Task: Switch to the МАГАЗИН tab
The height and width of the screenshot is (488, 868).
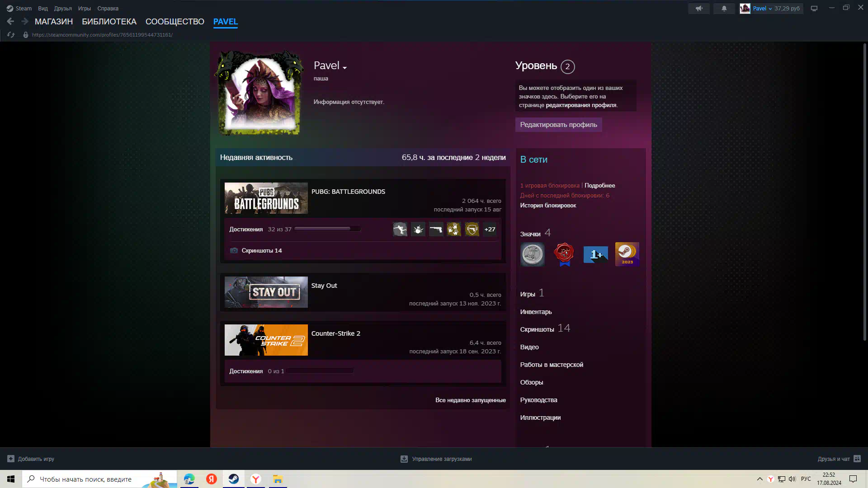Action: pos(54,21)
